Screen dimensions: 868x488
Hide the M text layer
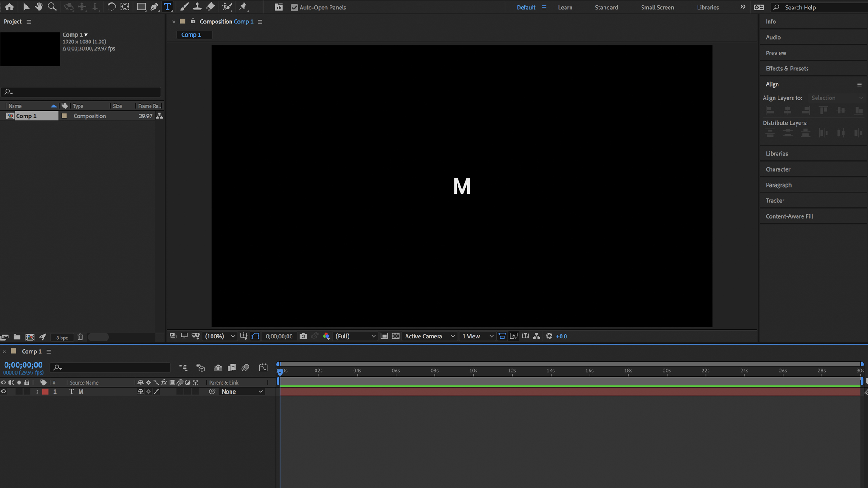coord(4,392)
